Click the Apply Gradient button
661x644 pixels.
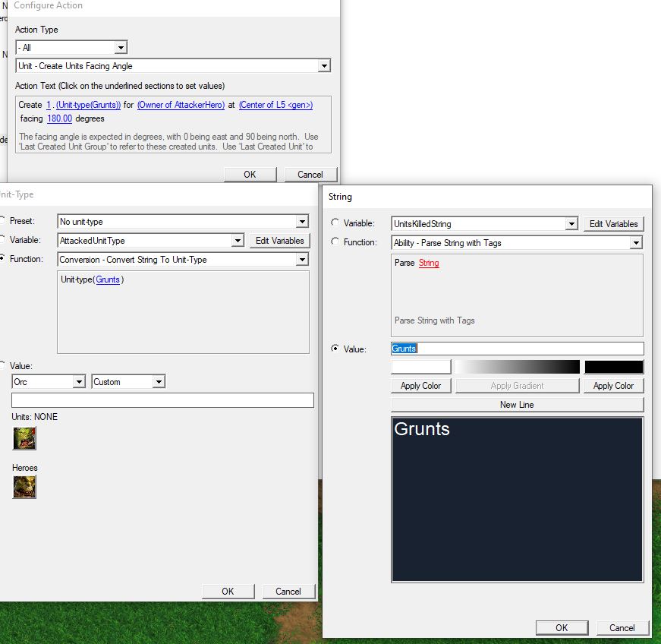pos(518,386)
